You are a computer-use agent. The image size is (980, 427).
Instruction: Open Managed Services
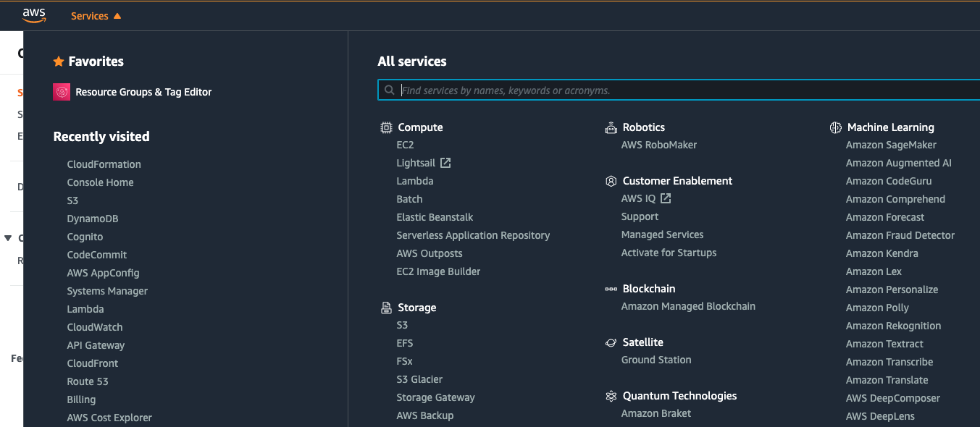(x=662, y=234)
